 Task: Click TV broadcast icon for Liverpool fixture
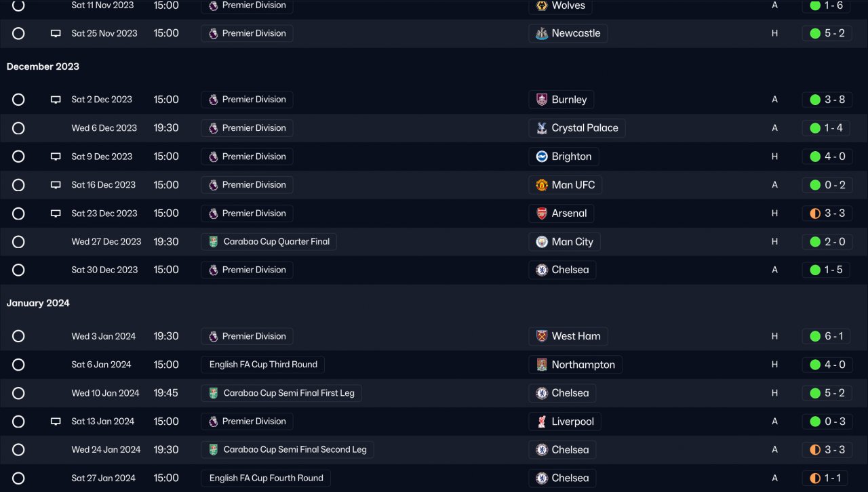pos(56,422)
